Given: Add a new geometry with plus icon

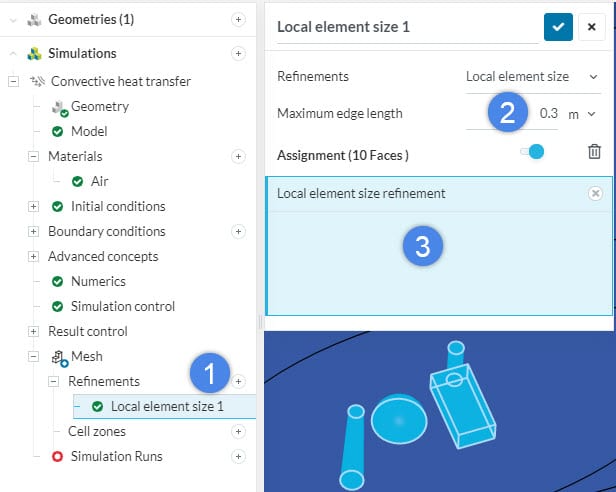Looking at the screenshot, I should point(238,19).
